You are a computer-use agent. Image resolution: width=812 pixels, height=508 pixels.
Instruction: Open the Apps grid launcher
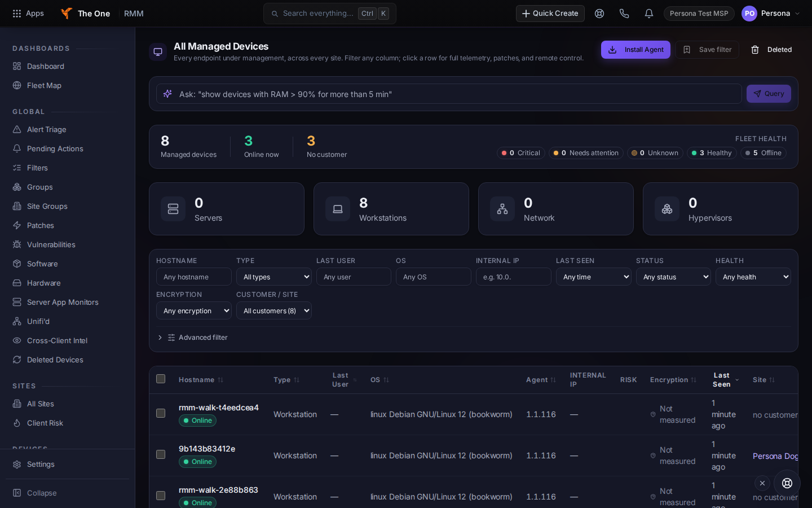tap(28, 14)
